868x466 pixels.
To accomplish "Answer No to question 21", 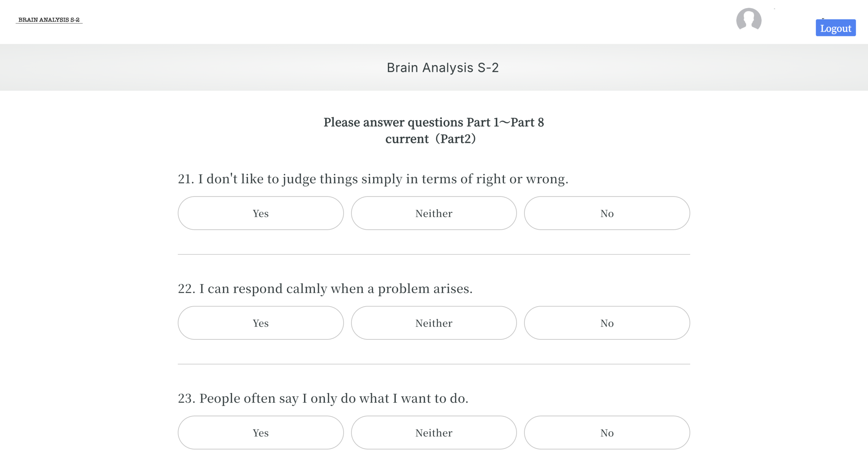I will tap(607, 213).
